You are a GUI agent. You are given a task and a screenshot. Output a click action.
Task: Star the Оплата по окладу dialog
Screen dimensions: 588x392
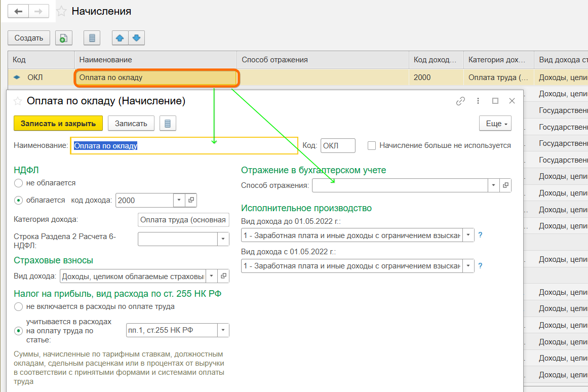(x=18, y=101)
